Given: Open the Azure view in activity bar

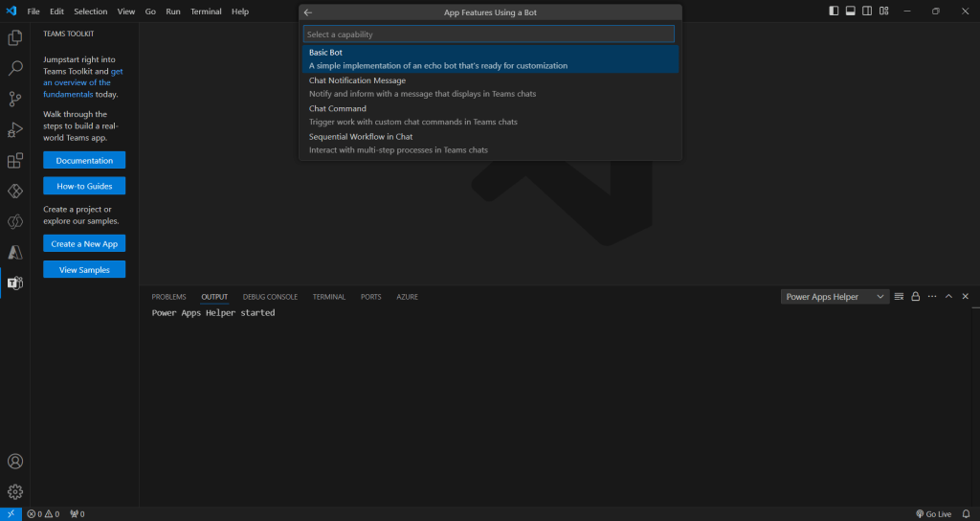Looking at the screenshot, I should 15,253.
